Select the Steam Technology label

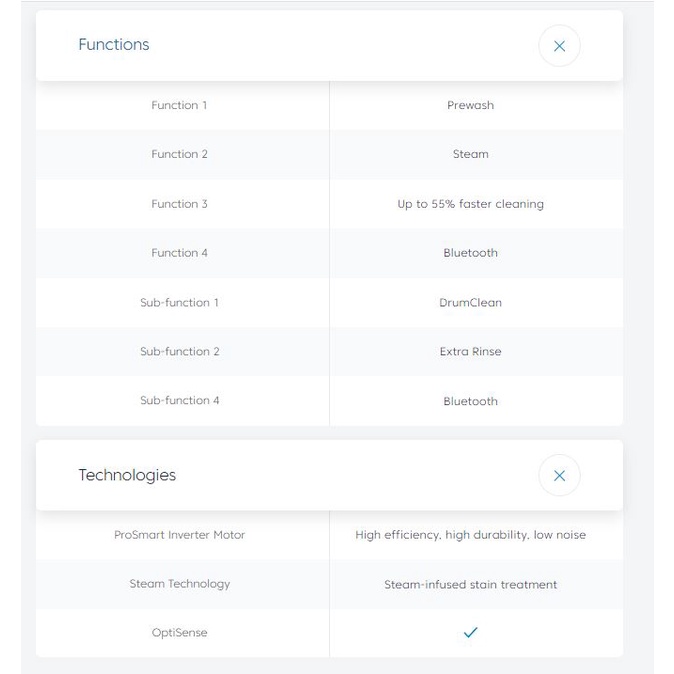click(x=179, y=584)
